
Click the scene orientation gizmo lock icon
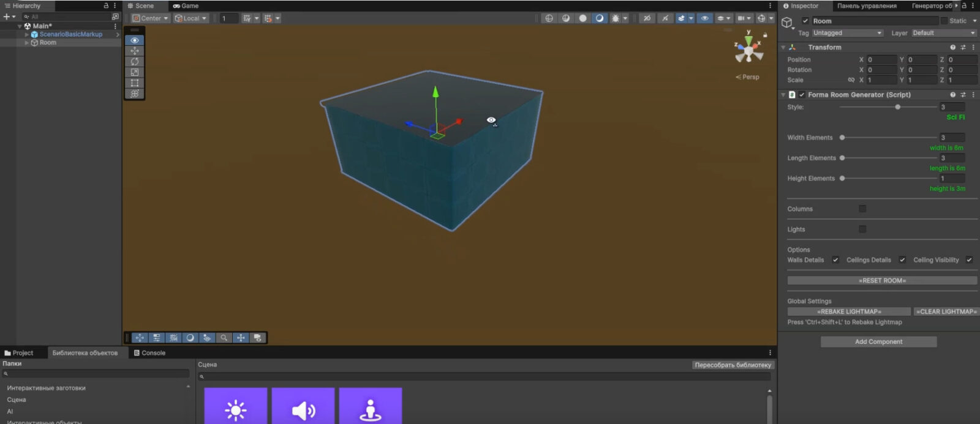tap(765, 35)
